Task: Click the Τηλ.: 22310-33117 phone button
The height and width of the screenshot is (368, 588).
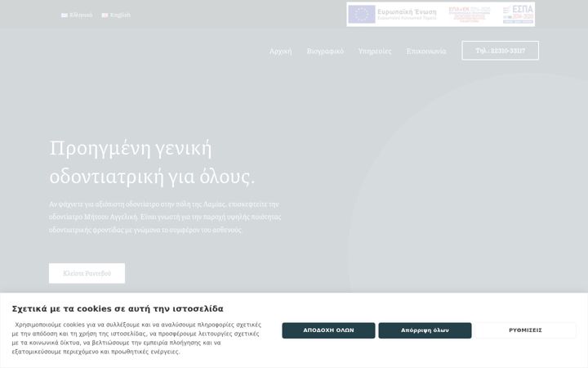Action: [501, 51]
